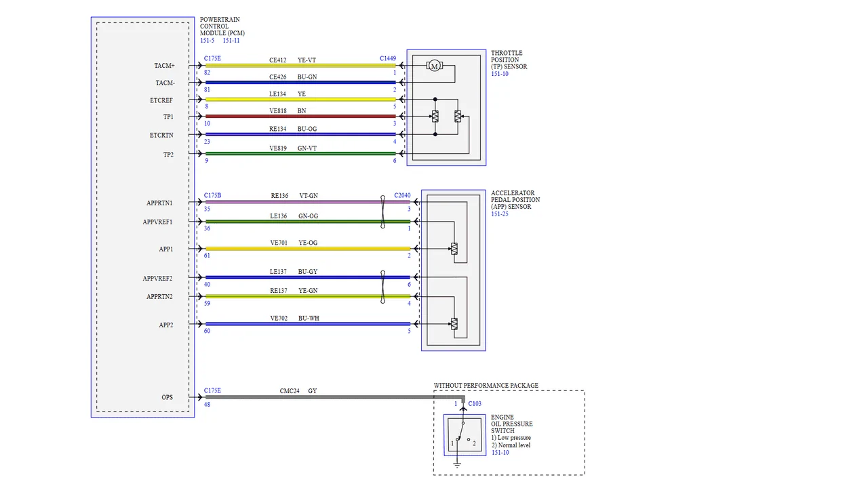Click the twisted-pair marker on the LE137/RE137 wires
Image resolution: width=868 pixels, height=488 pixels.
(x=382, y=287)
